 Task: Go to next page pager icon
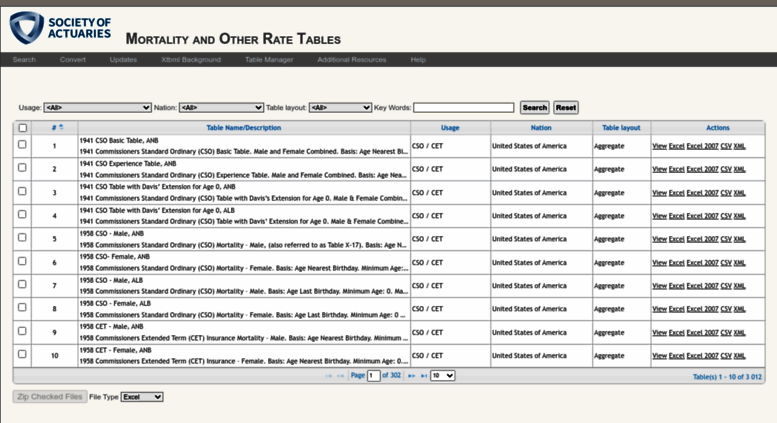411,376
